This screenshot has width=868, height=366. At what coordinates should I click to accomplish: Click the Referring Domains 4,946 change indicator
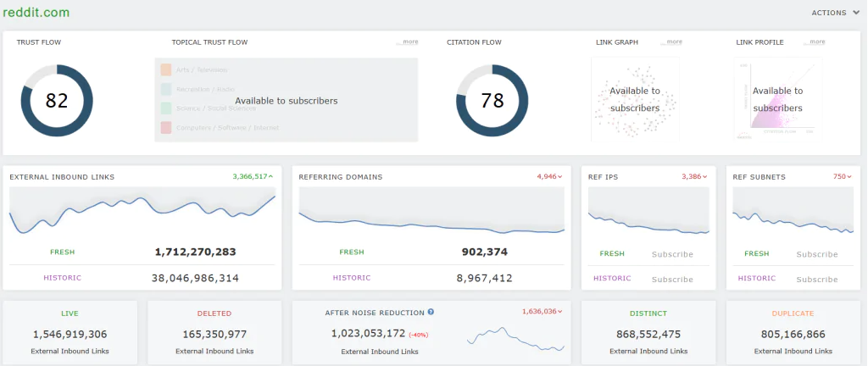pyautogui.click(x=549, y=176)
